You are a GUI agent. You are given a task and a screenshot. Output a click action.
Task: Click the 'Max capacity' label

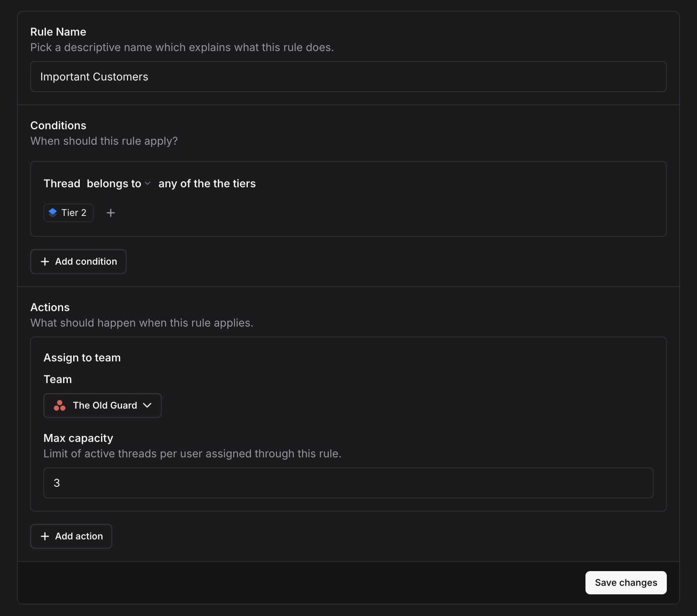click(x=78, y=438)
